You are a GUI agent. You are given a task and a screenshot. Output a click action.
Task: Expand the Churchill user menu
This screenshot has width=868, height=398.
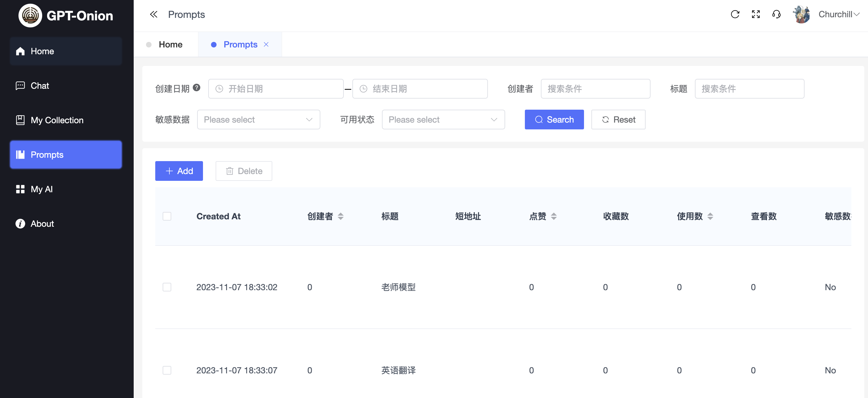839,14
